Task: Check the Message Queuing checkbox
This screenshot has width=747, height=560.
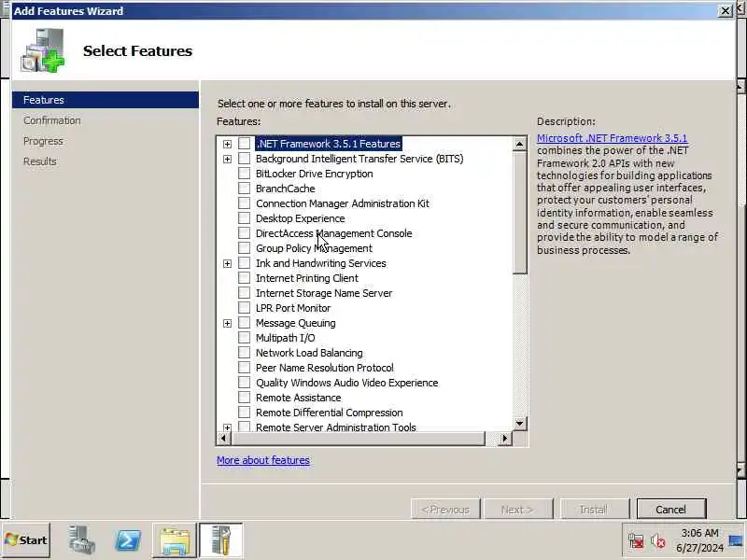Action: pos(244,322)
